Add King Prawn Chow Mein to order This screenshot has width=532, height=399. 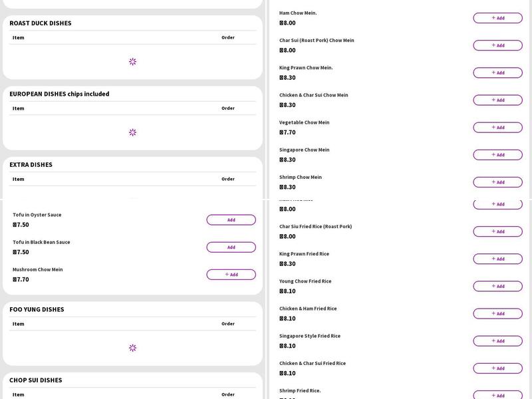497,72
